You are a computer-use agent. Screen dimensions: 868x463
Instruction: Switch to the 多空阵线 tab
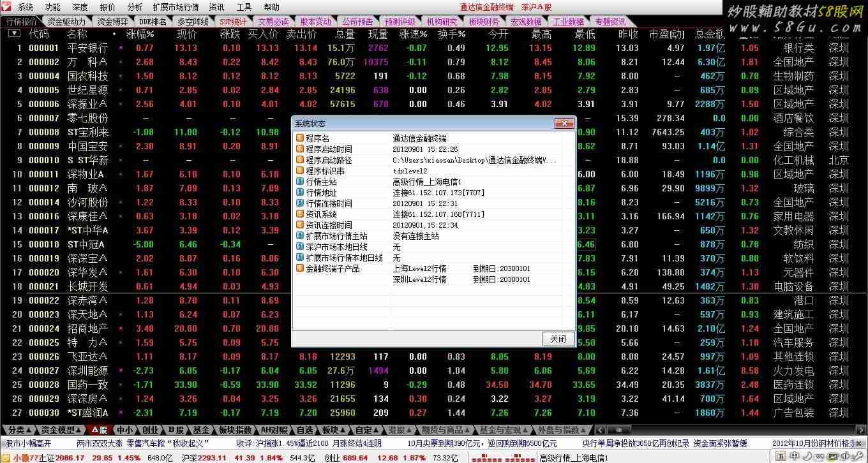193,22
